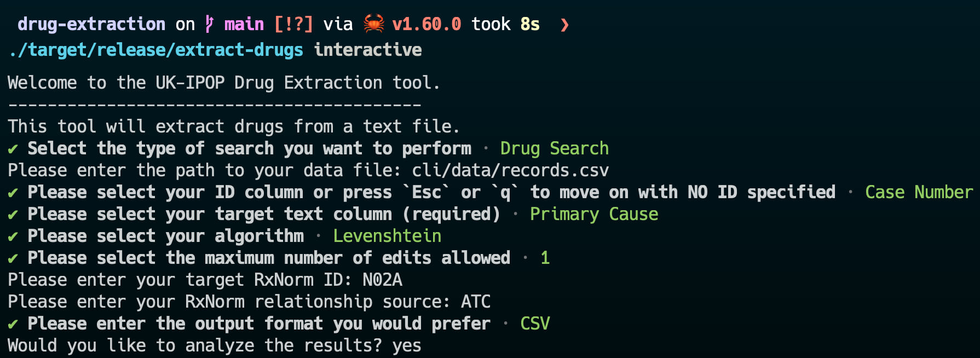Image resolution: width=980 pixels, height=358 pixels.
Task: Click the checkmark beside output format prompt
Action: [x=13, y=324]
